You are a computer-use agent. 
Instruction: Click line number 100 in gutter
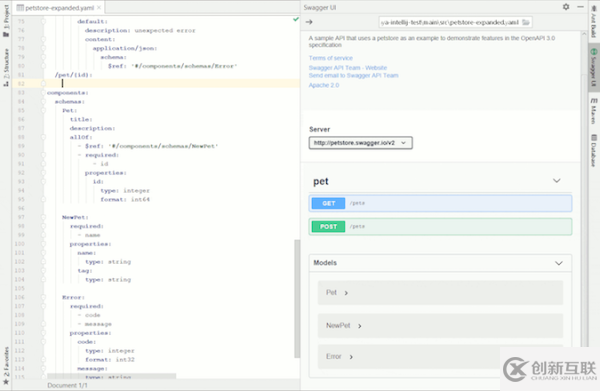point(20,244)
